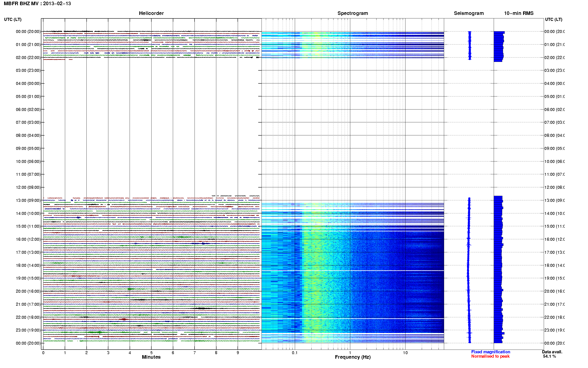Click the Minutes axis title under Helicorder

click(x=151, y=357)
